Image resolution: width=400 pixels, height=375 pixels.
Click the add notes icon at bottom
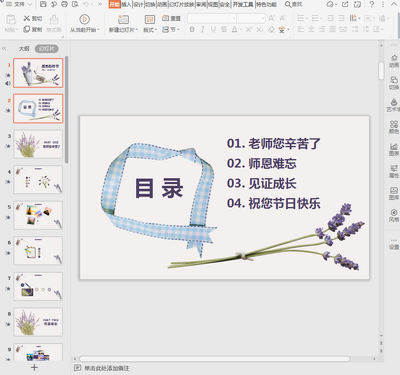(x=77, y=368)
